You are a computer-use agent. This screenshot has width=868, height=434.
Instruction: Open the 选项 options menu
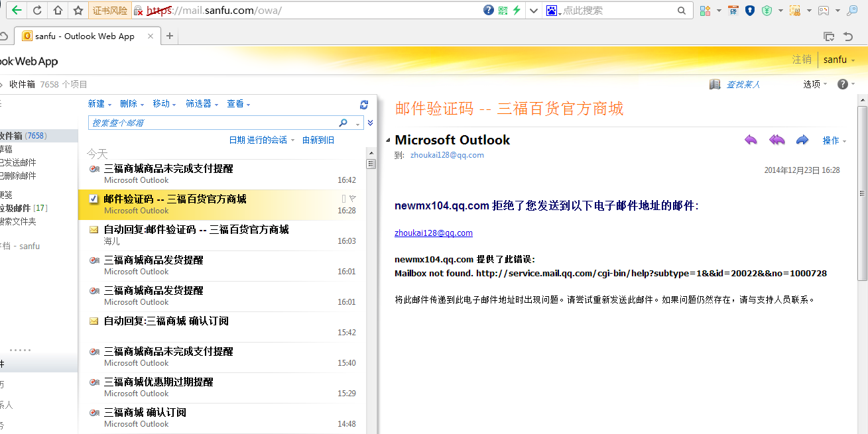[815, 84]
